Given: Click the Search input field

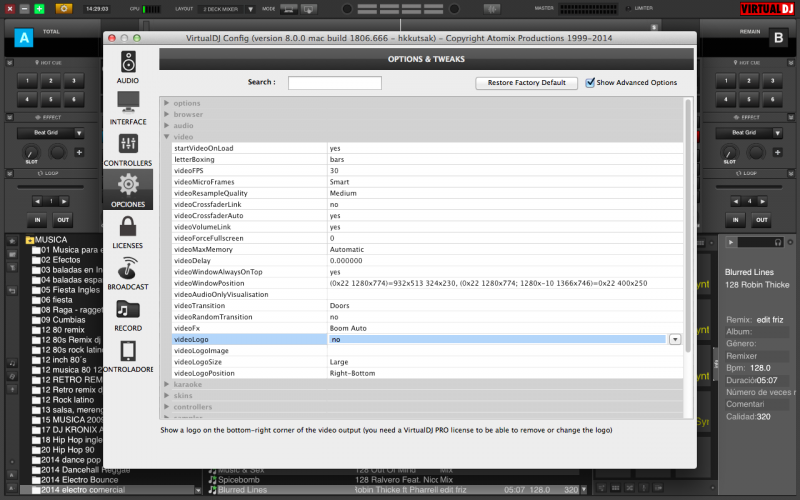Looking at the screenshot, I should [335, 83].
